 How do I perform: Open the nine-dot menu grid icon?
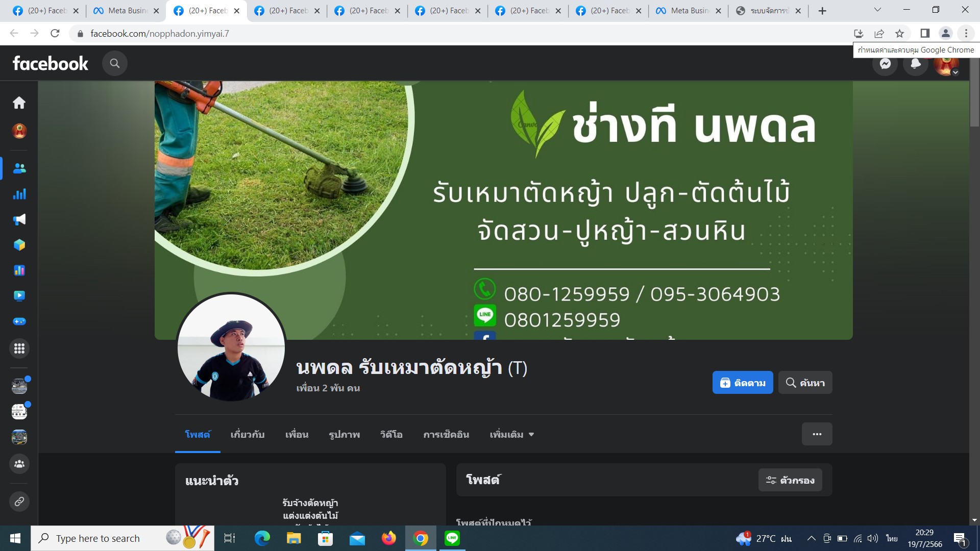[19, 348]
